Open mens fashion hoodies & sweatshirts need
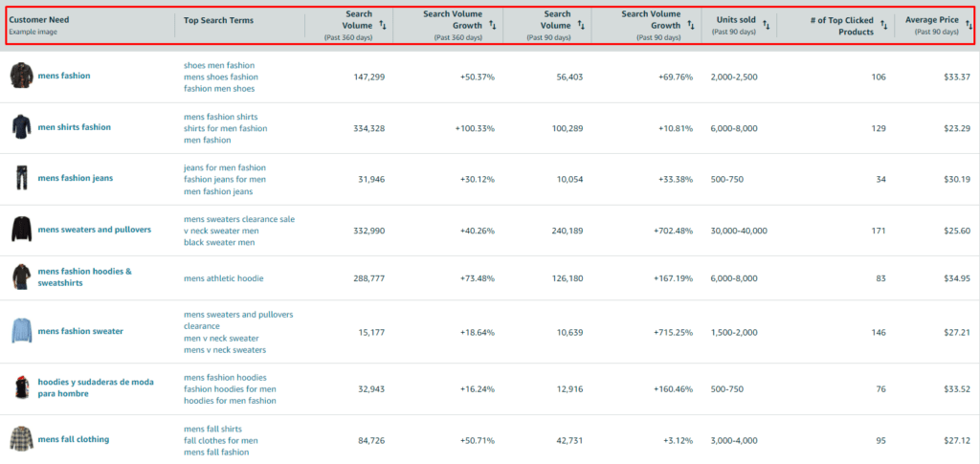Screen dimensions: 980x464 tap(85, 277)
